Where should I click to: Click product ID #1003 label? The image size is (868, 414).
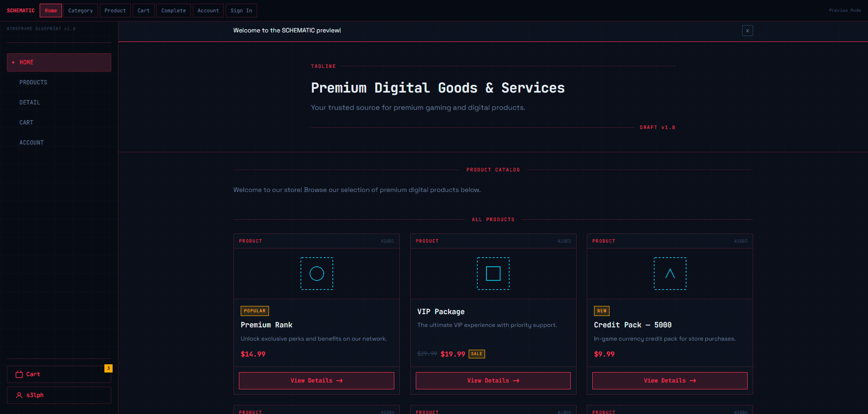(x=741, y=241)
